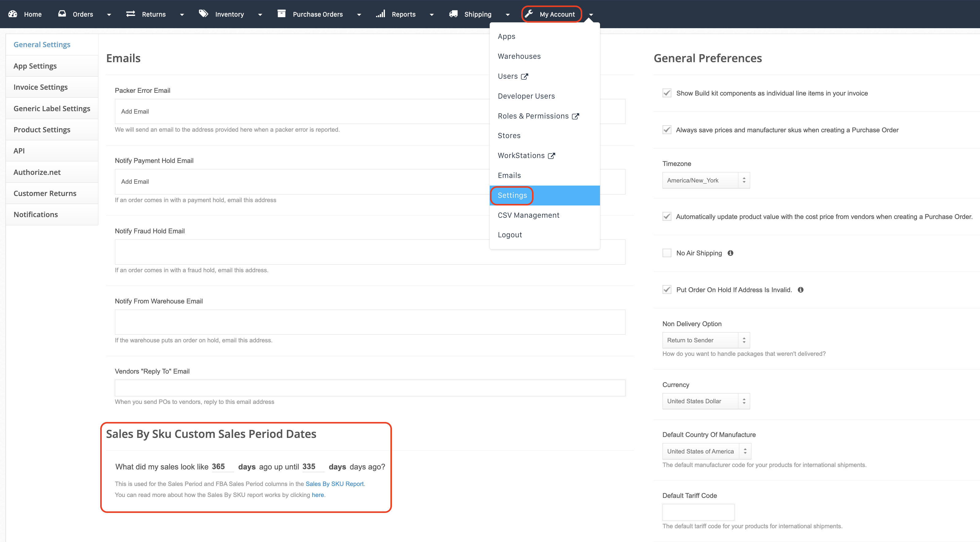Viewport: 980px width, 542px height.
Task: Choose Logout from the account menu
Action: (510, 235)
